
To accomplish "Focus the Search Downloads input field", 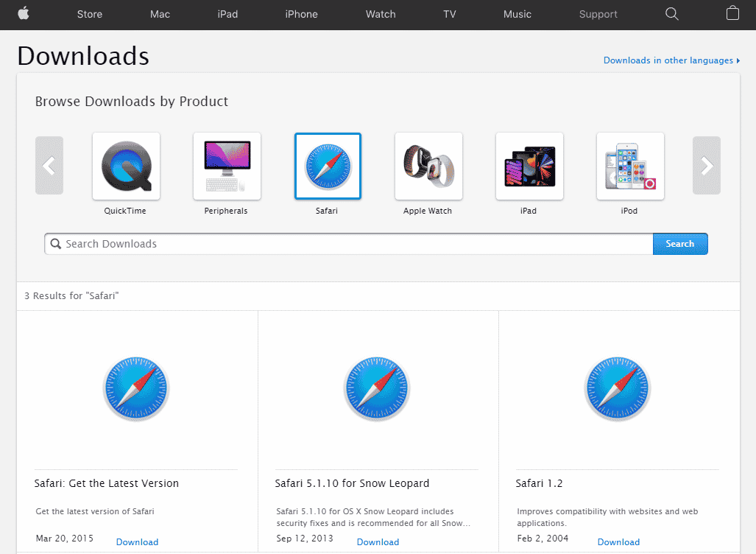I will [349, 244].
